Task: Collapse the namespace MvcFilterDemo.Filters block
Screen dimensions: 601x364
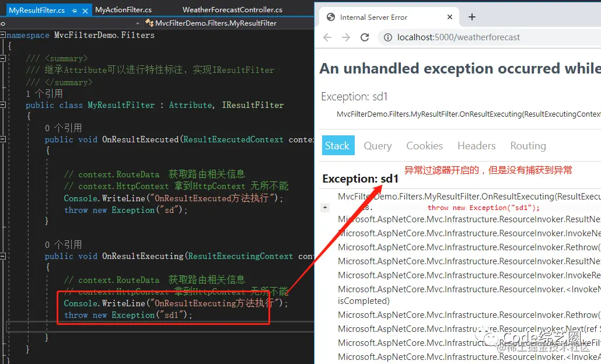Action: point(3,35)
